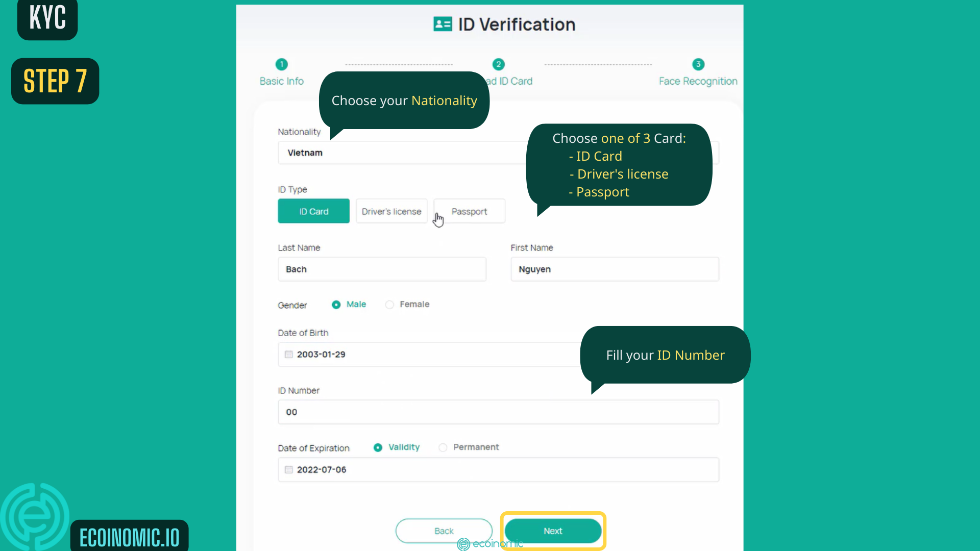Click the Back button to return
This screenshot has width=980, height=551.
coord(444,531)
